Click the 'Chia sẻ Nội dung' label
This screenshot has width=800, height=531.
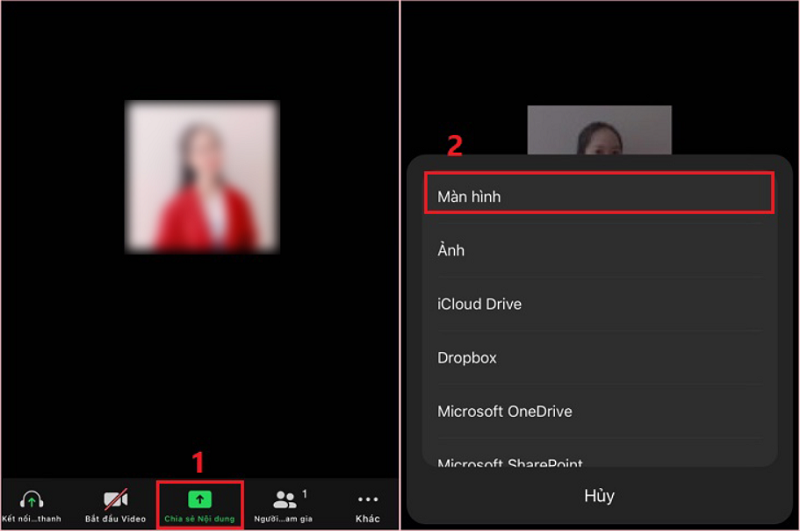tap(199, 519)
